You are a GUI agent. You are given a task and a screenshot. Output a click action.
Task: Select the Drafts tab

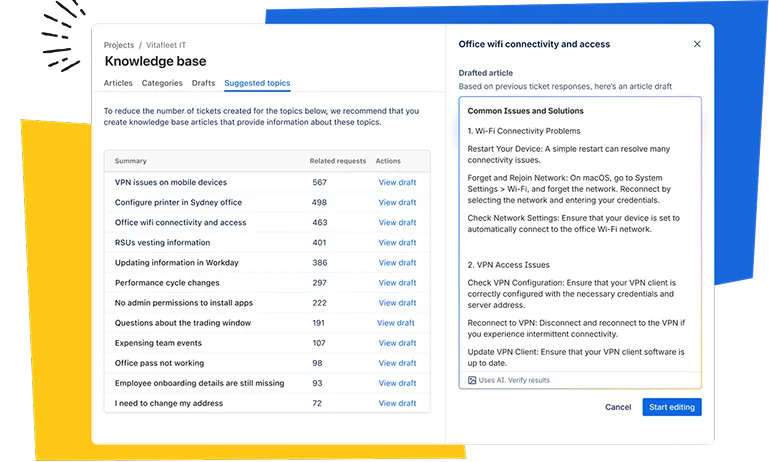204,83
